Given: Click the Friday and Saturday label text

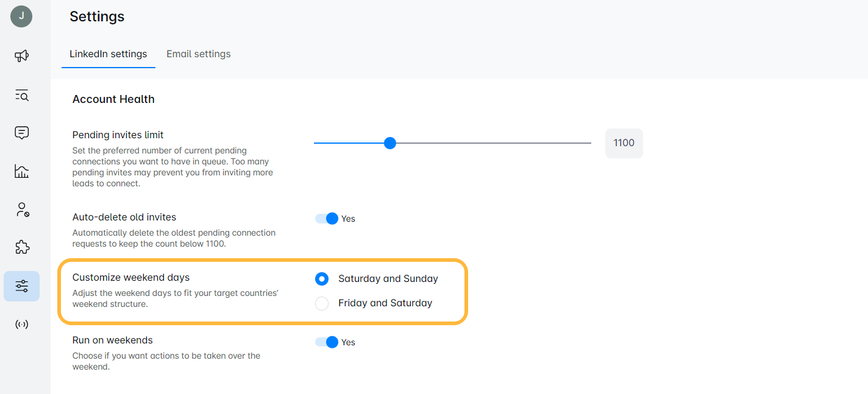Looking at the screenshot, I should click(x=385, y=303).
